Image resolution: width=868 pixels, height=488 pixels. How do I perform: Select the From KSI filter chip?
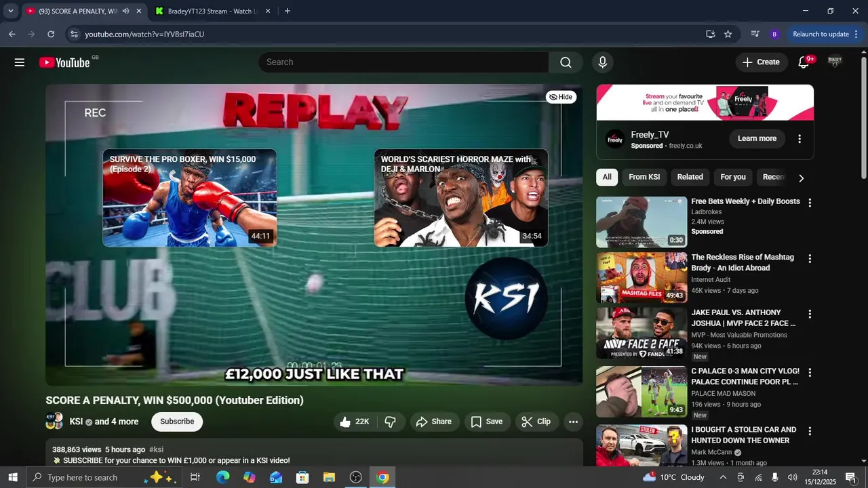644,177
